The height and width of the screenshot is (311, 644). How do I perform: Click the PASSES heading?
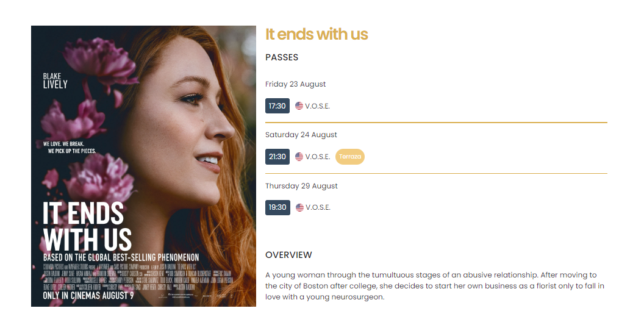point(282,57)
